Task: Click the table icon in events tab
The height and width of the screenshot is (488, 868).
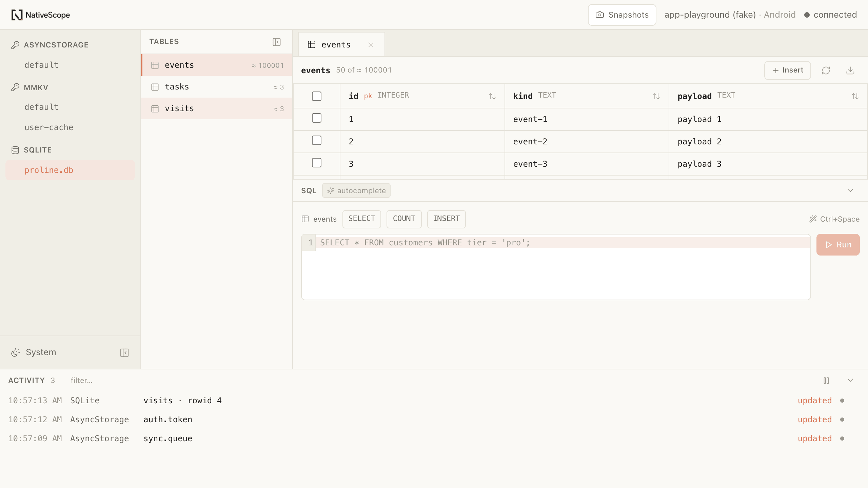Action: pyautogui.click(x=312, y=45)
